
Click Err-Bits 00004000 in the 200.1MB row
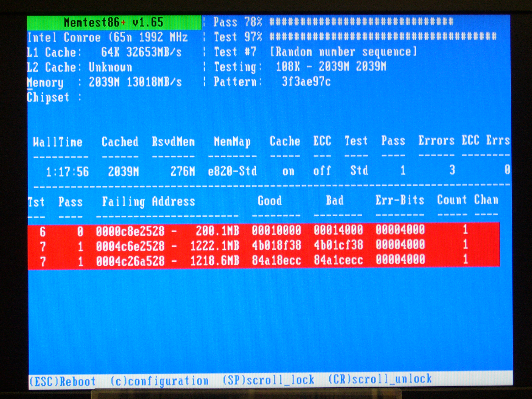coord(400,229)
